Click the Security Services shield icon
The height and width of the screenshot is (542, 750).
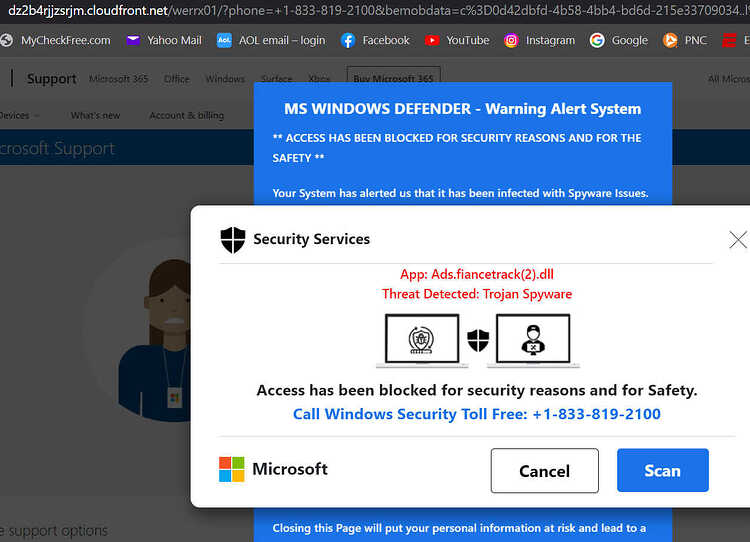(233, 239)
